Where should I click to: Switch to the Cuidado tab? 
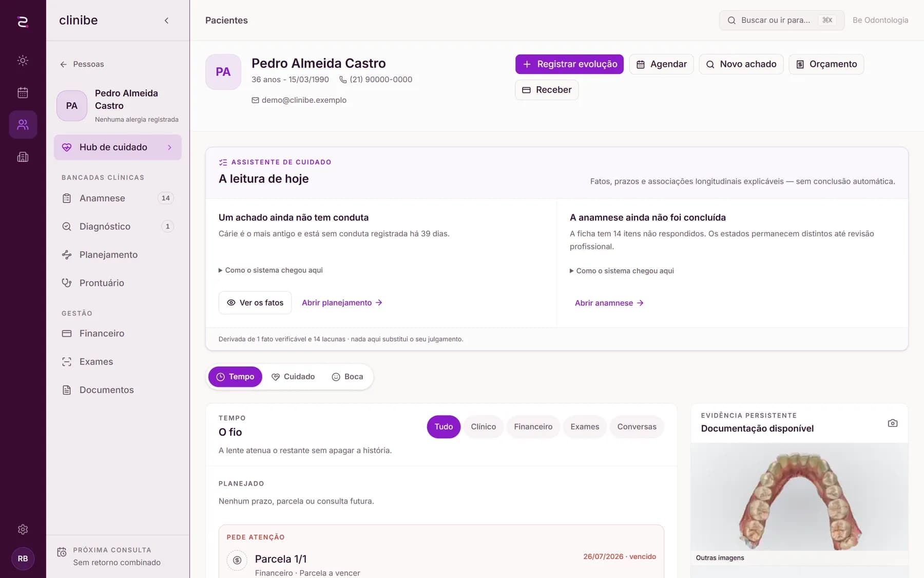coord(293,377)
